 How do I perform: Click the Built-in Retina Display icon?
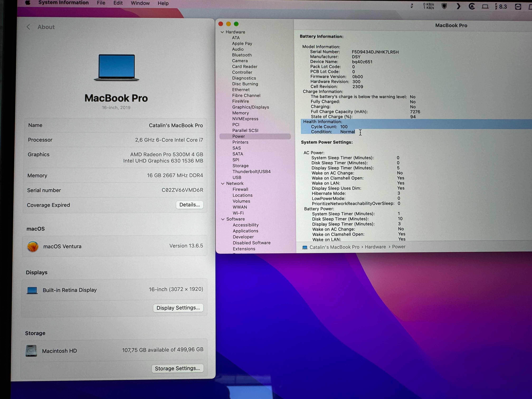pyautogui.click(x=32, y=290)
